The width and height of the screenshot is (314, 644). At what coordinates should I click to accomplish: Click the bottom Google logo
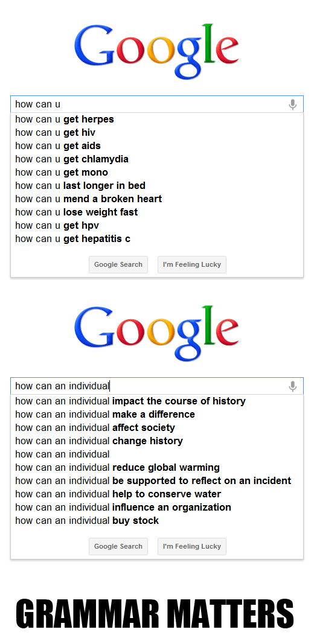[156, 333]
